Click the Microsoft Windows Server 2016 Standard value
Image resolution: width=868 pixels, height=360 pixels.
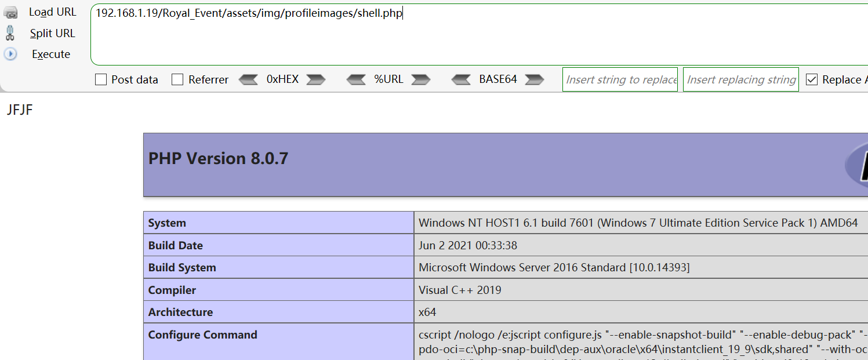tap(554, 268)
